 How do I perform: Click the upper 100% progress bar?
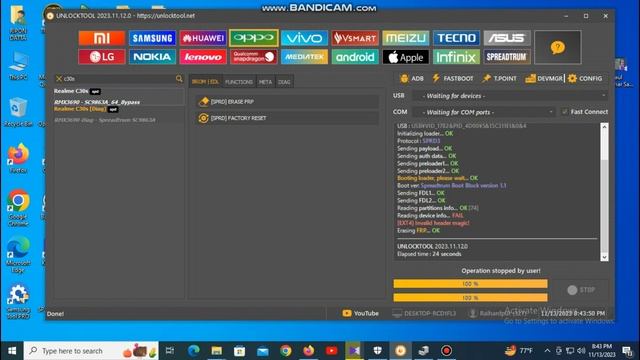(470, 284)
